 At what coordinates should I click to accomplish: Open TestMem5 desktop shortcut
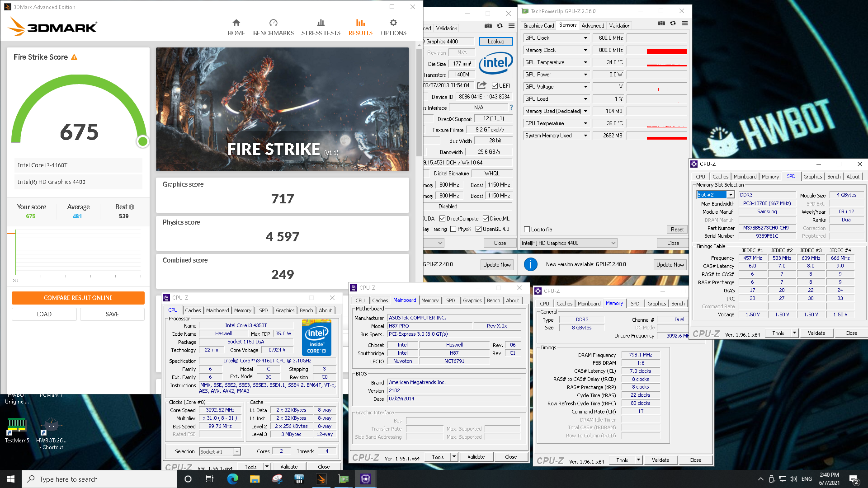pyautogui.click(x=17, y=431)
